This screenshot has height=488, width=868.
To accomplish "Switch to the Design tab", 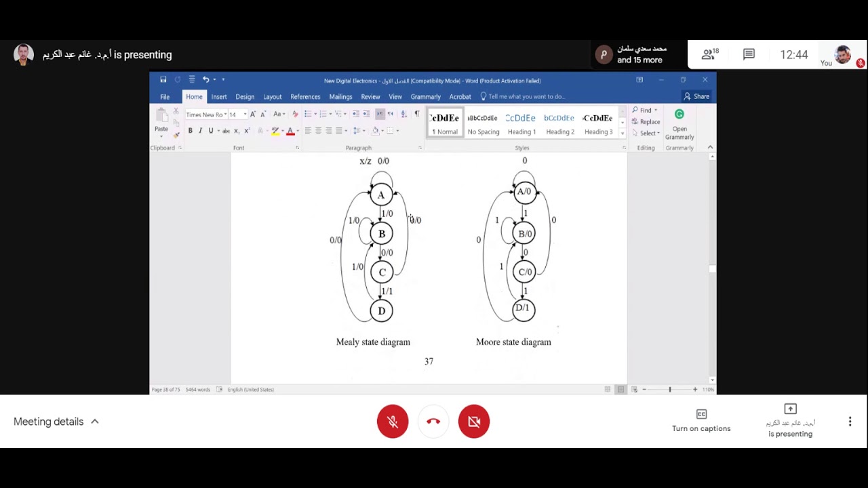I will click(x=245, y=97).
